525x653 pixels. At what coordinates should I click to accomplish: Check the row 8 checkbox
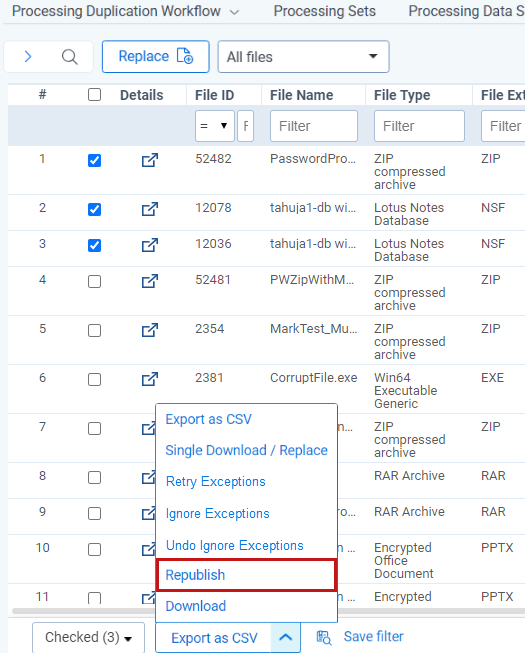[x=95, y=477]
